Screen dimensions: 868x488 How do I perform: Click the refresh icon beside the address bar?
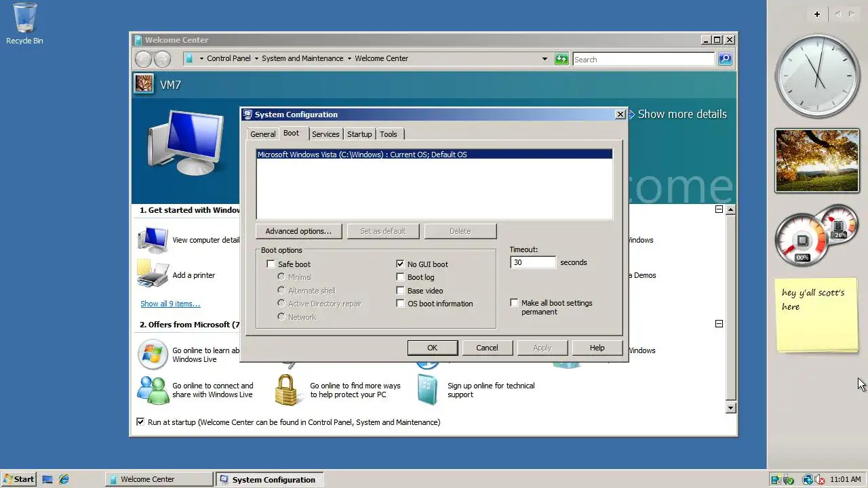[x=561, y=59]
